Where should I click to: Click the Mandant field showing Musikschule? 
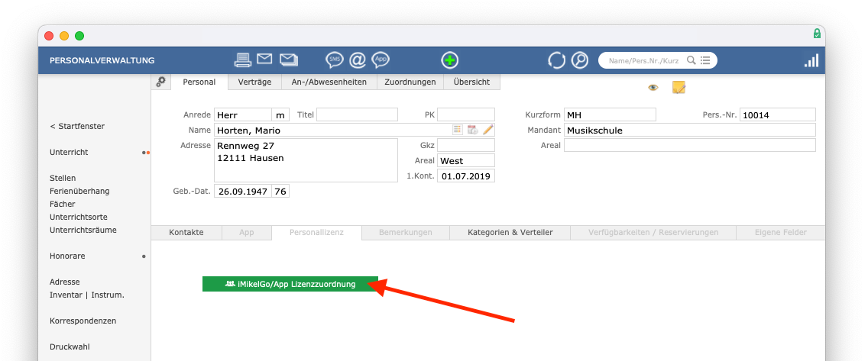pos(690,131)
